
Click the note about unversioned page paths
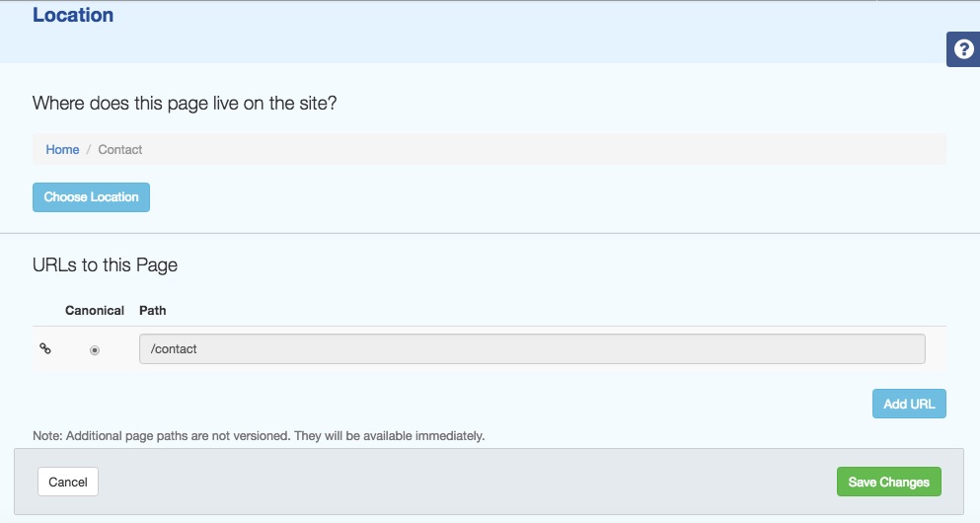pos(259,435)
